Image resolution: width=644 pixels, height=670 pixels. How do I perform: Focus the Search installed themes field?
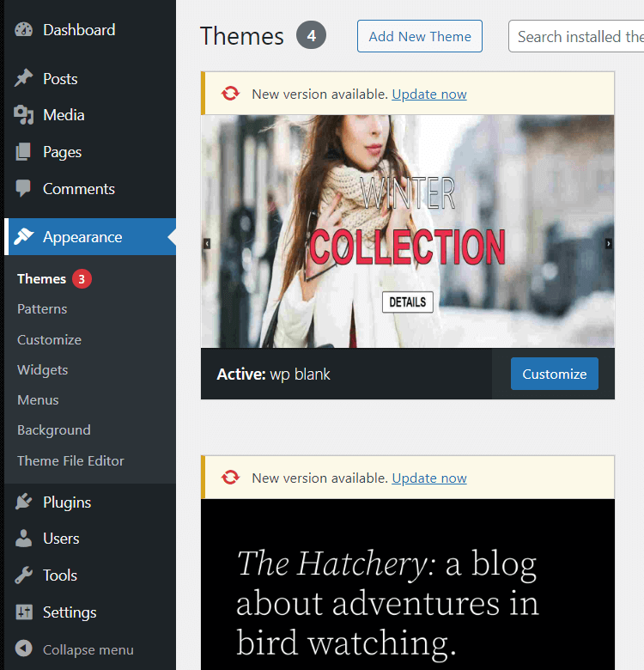click(x=577, y=37)
